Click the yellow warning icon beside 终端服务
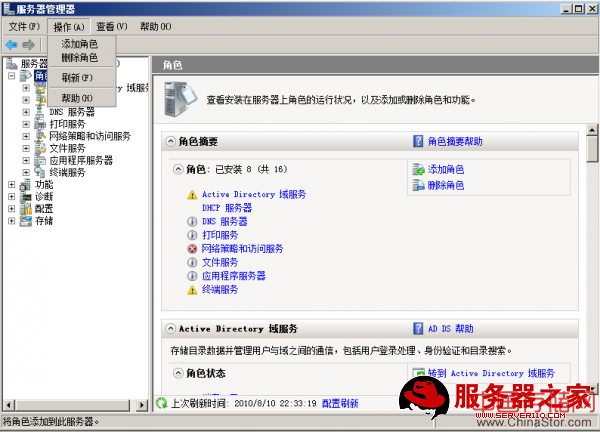The width and height of the screenshot is (600, 432). tap(192, 289)
